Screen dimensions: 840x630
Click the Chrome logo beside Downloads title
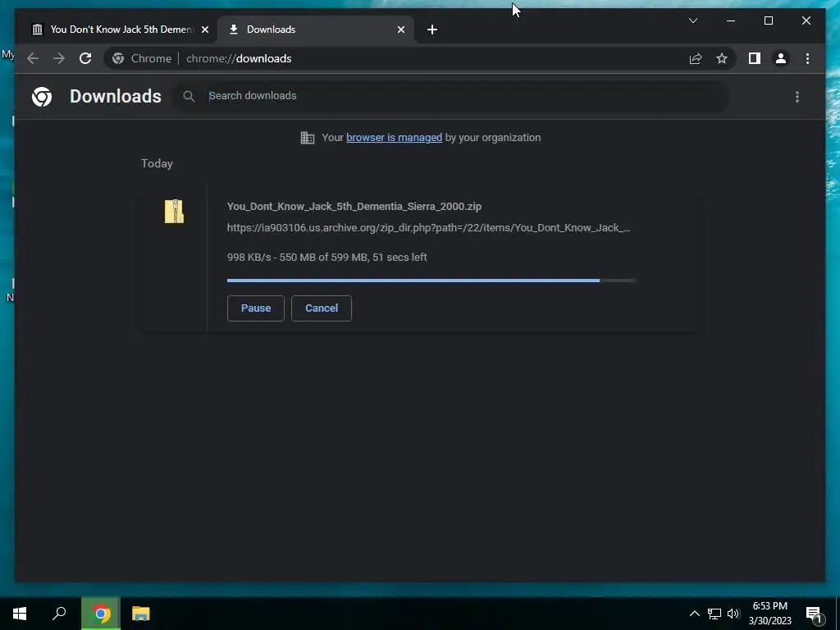click(x=42, y=97)
